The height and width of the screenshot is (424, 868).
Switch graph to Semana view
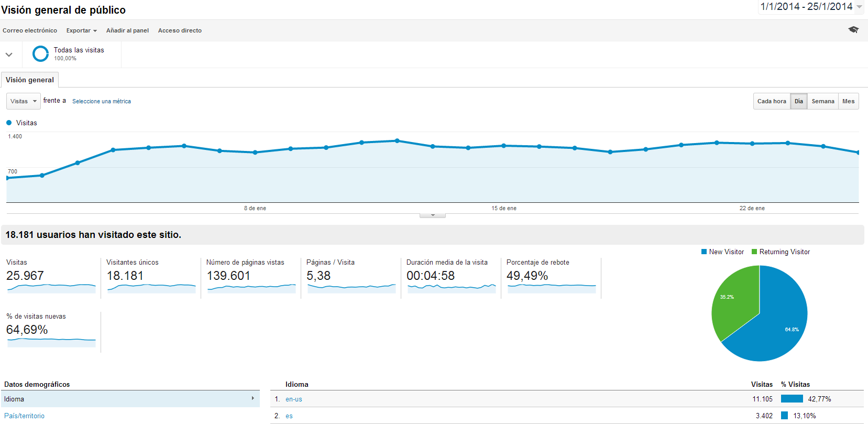coord(823,101)
